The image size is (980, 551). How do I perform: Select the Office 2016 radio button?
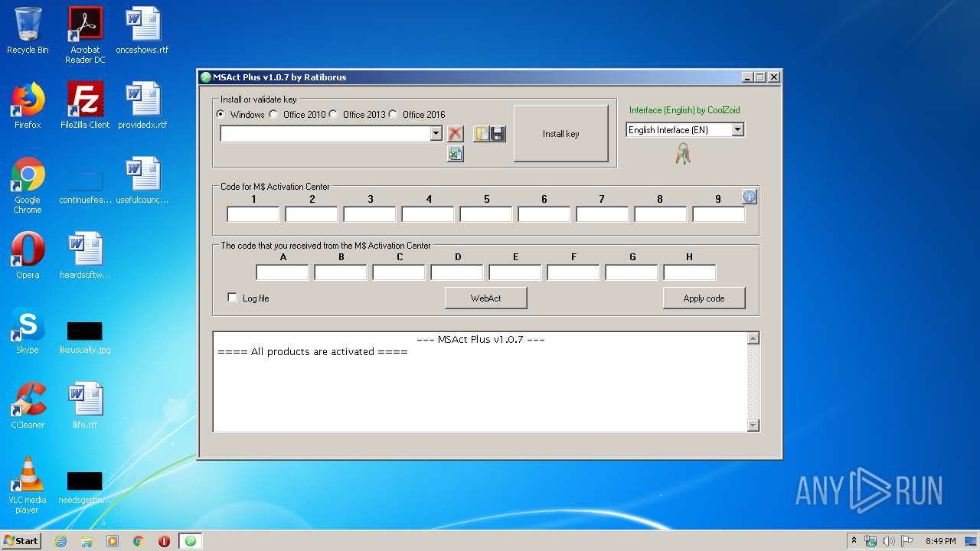(393, 115)
